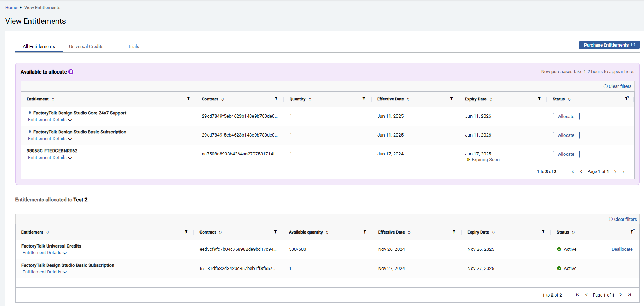
Task: Expand Entitlement Details for 98058C-FTEDGEBNRT62
Action: pos(50,158)
